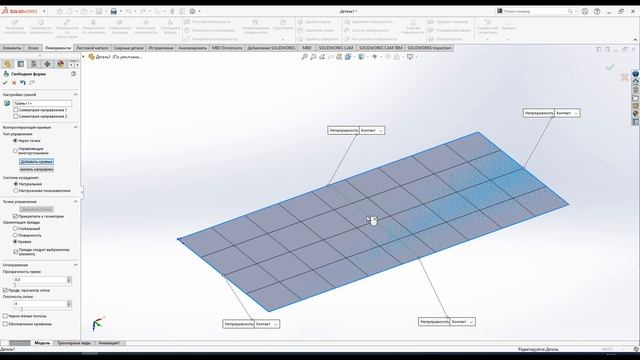The image size is (640, 360).
Task: Switch to the FeatureManager design tree tab icon
Action: (7, 64)
